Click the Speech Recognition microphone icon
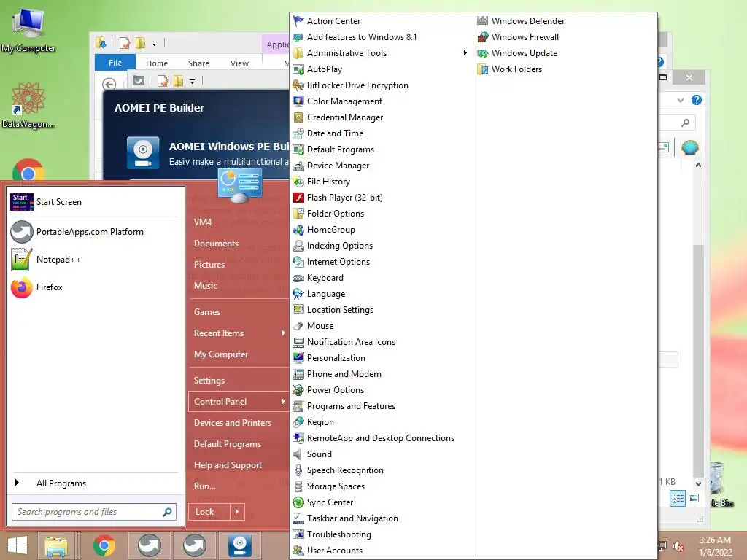Image resolution: width=747 pixels, height=560 pixels. pyautogui.click(x=298, y=470)
